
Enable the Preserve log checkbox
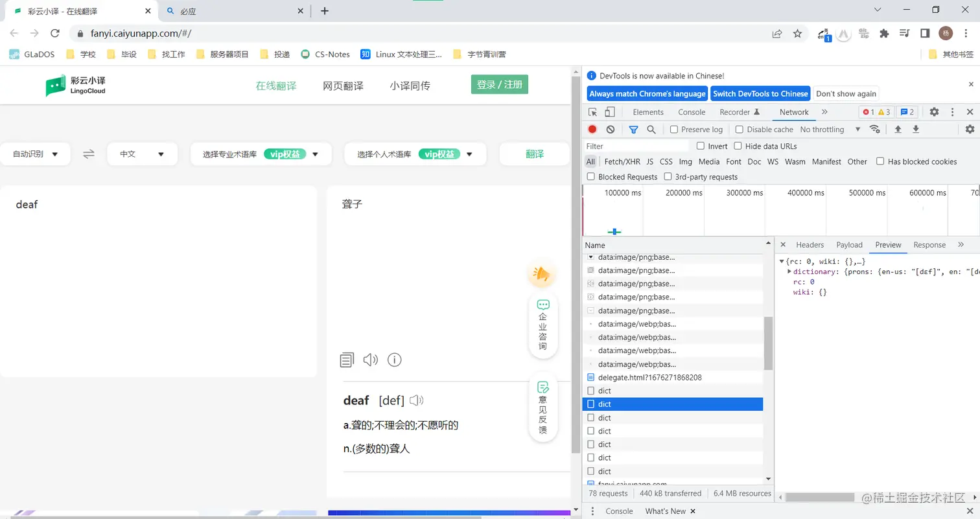[674, 129]
